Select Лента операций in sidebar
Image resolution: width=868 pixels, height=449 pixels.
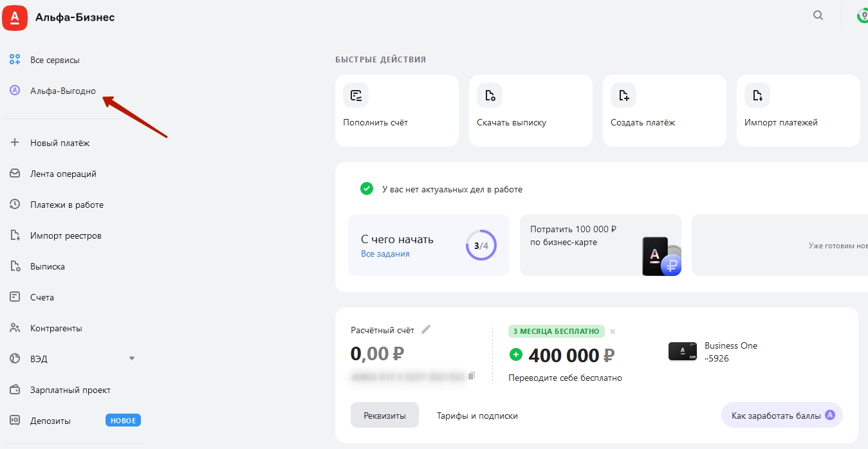coord(63,174)
